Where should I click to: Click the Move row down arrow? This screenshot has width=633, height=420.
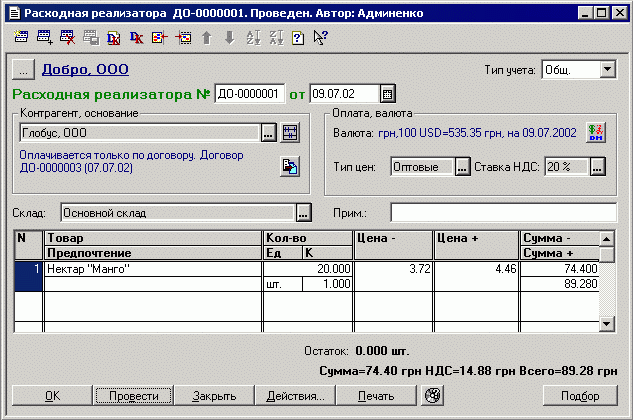(229, 38)
